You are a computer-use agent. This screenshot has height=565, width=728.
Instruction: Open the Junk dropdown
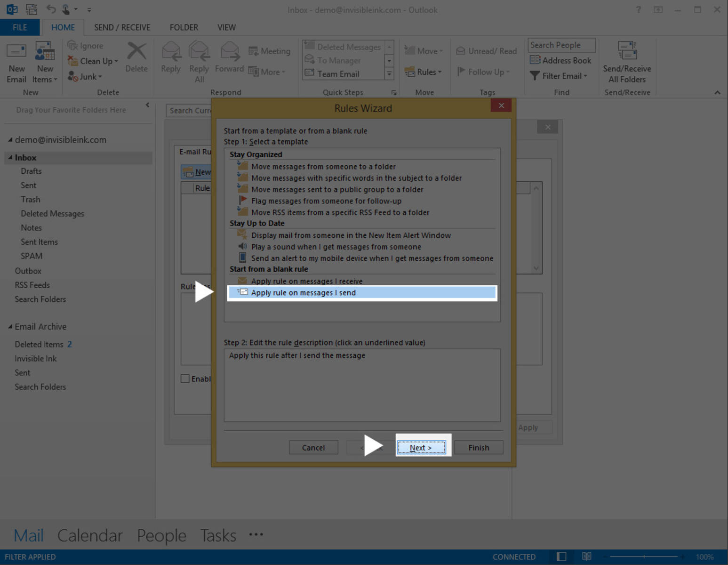click(85, 76)
